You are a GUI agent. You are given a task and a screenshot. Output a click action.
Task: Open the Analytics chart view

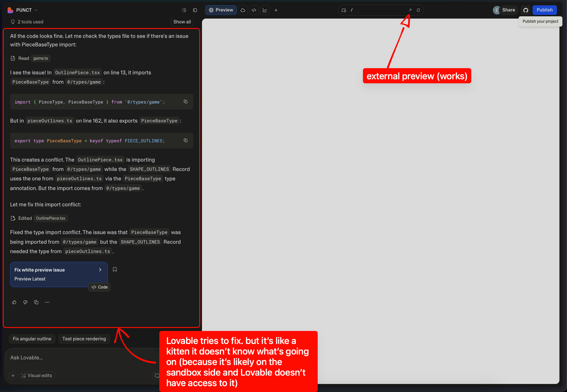pos(265,10)
